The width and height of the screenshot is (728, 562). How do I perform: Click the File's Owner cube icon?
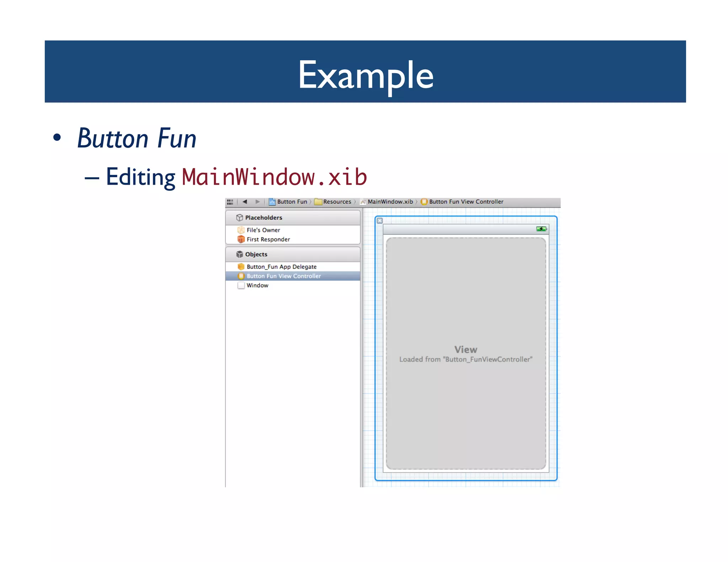[x=241, y=230]
